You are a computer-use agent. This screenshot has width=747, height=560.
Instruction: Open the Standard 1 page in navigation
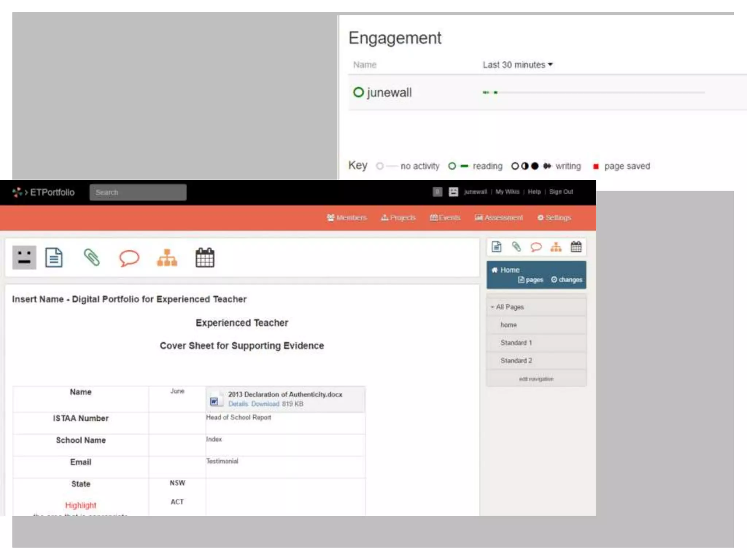click(x=516, y=343)
